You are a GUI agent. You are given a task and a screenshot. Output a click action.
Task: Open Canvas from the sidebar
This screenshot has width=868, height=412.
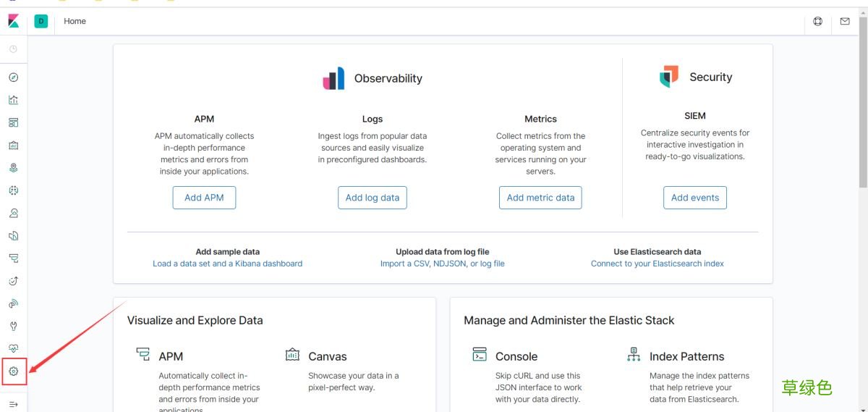pos(13,146)
